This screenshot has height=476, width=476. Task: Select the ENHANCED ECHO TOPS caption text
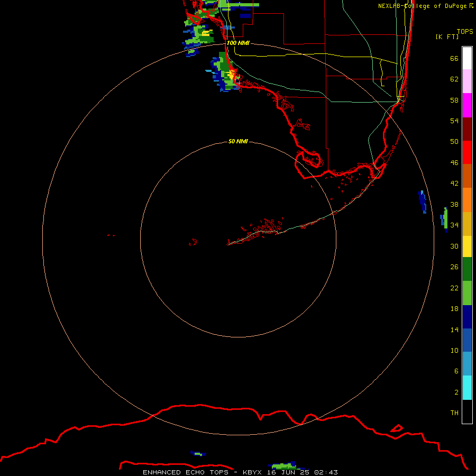[186, 472]
